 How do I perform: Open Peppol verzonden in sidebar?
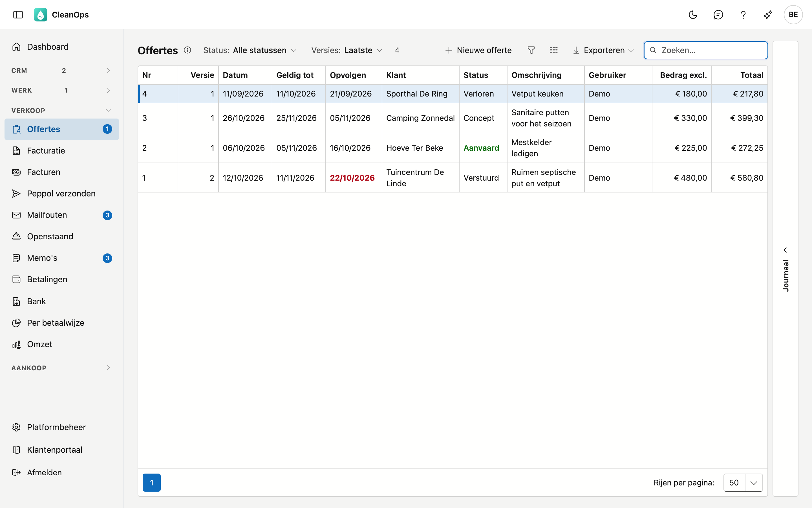point(62,194)
